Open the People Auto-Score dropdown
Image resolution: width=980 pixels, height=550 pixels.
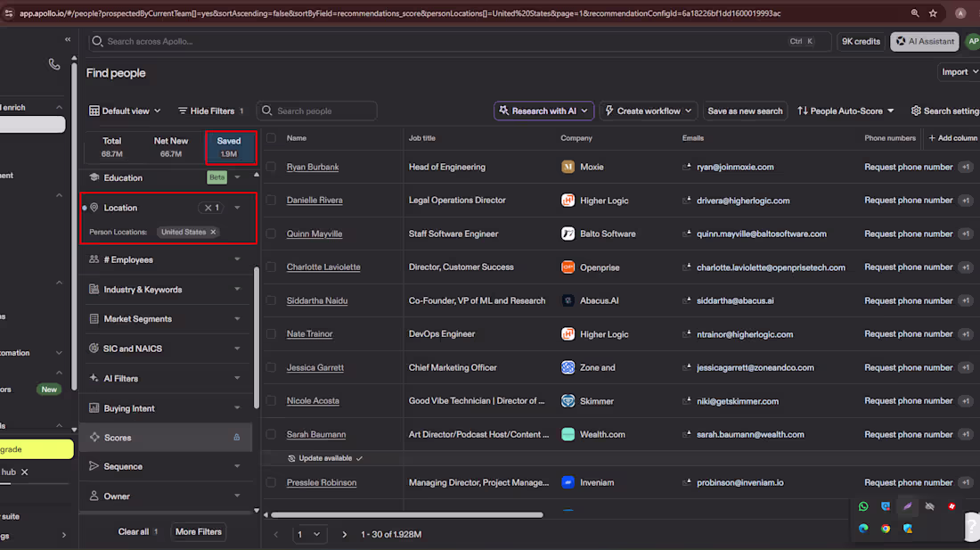click(845, 111)
